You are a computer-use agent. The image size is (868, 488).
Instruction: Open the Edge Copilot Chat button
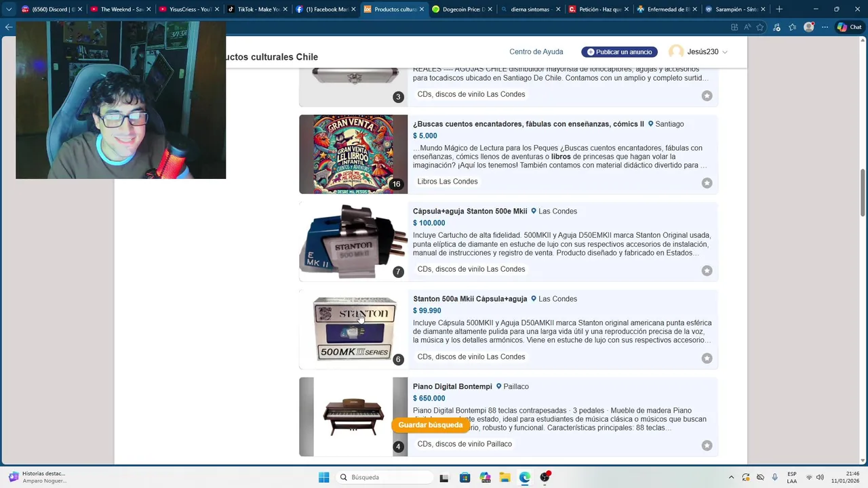tap(849, 27)
